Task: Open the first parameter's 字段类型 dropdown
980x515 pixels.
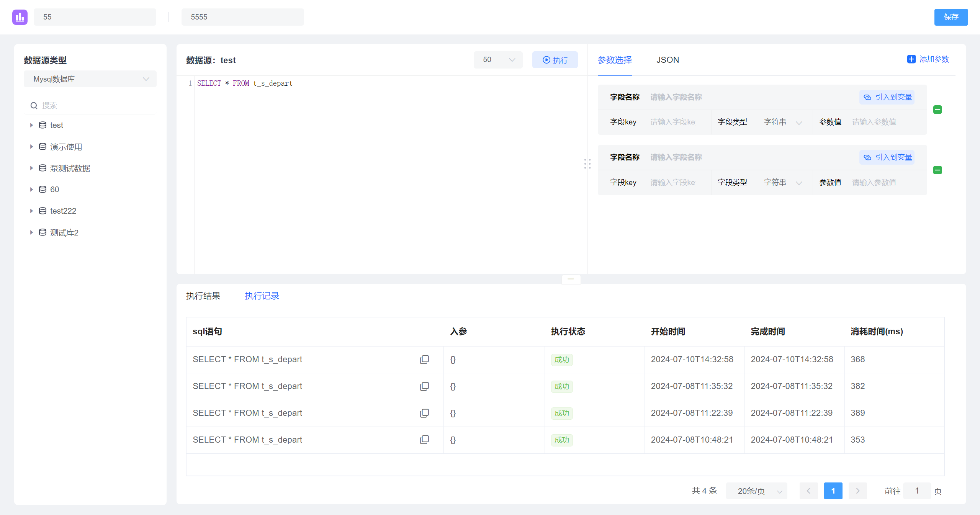Action: pos(782,122)
